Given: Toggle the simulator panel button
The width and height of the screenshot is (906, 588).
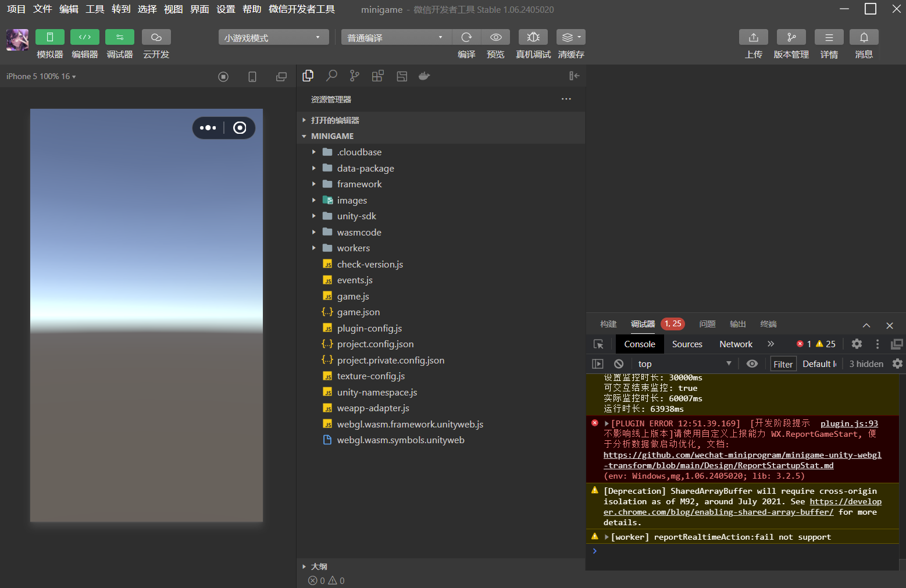Looking at the screenshot, I should [50, 37].
